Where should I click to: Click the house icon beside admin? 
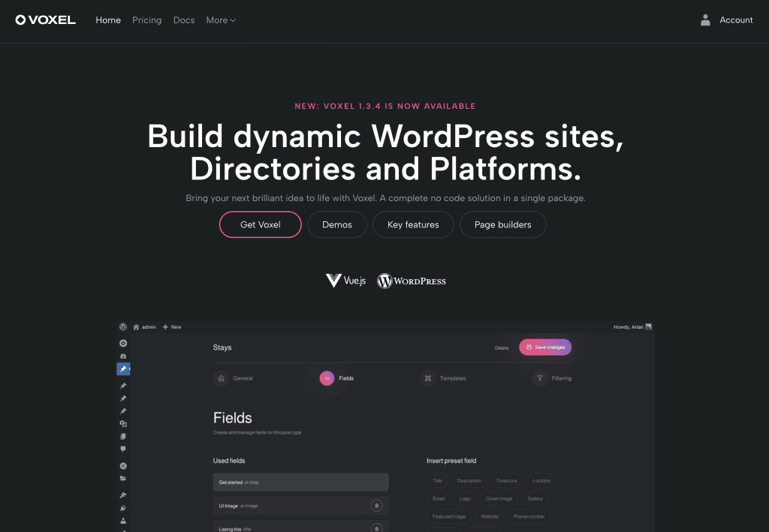point(136,326)
